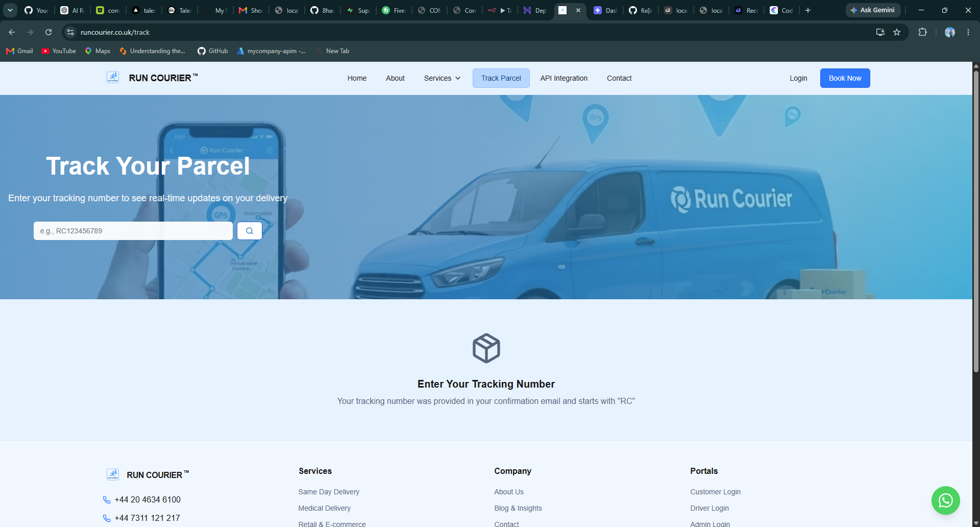Reload the page with the refresh icon
The width and height of the screenshot is (980, 527).
point(48,32)
